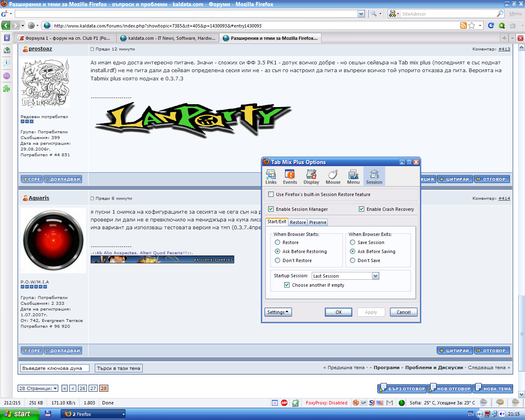Image resolution: width=525 pixels, height=420 pixels.
Task: Open the Menu options pane
Action: (x=353, y=177)
